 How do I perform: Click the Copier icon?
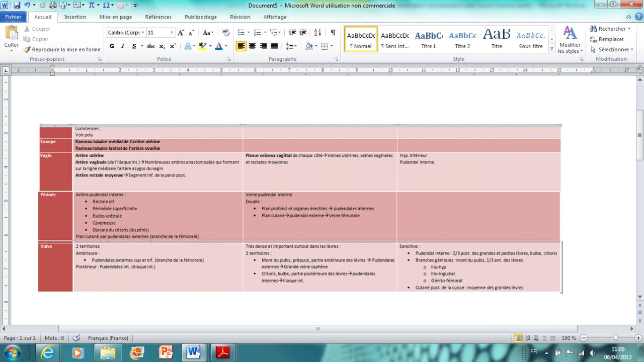pos(27,39)
